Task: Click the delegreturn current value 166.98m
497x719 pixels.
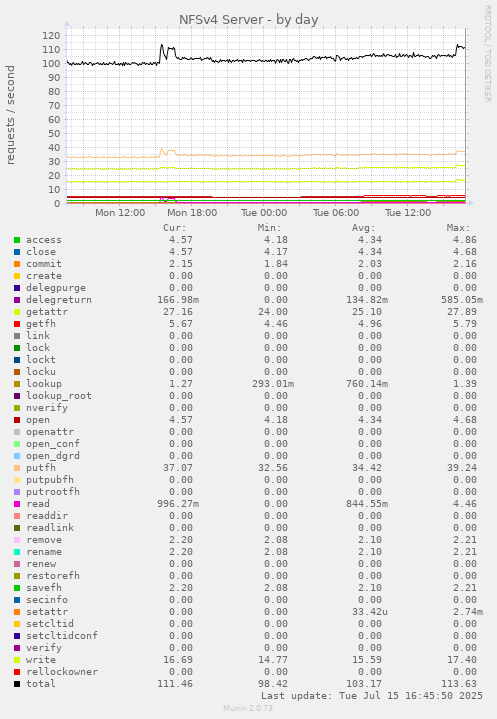Action: pyautogui.click(x=178, y=300)
